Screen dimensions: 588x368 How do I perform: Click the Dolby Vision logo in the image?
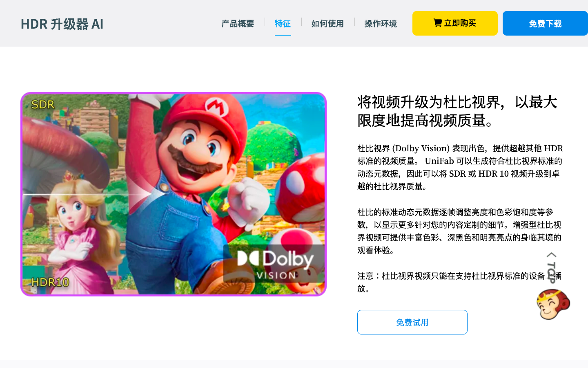click(x=274, y=264)
